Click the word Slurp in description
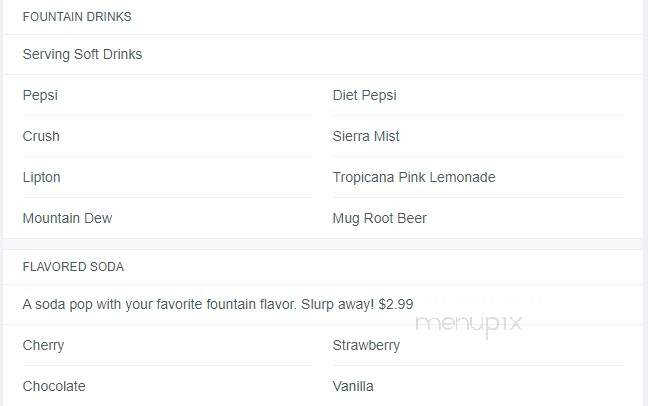The height and width of the screenshot is (406, 648). pos(317,305)
